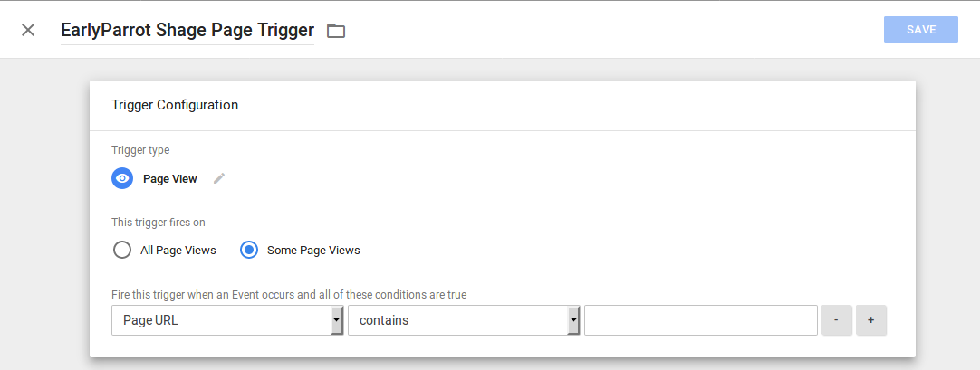Click the 'This trigger fires on' label
The width and height of the screenshot is (980, 370).
159,223
